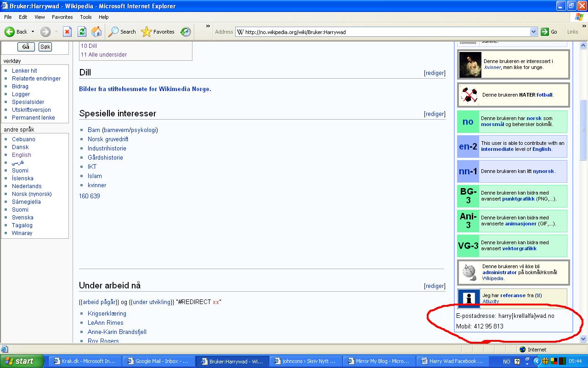Open the punktgrafikk link in BG-3 userbox

[x=518, y=199]
